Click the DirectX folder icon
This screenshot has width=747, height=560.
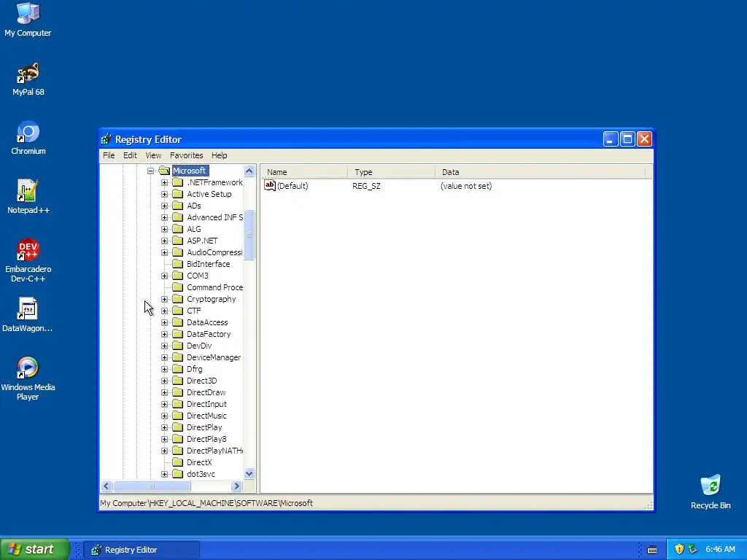click(178, 462)
